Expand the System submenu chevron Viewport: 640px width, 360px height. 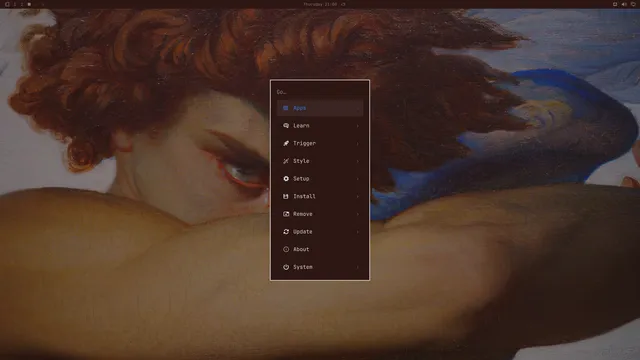(x=358, y=267)
